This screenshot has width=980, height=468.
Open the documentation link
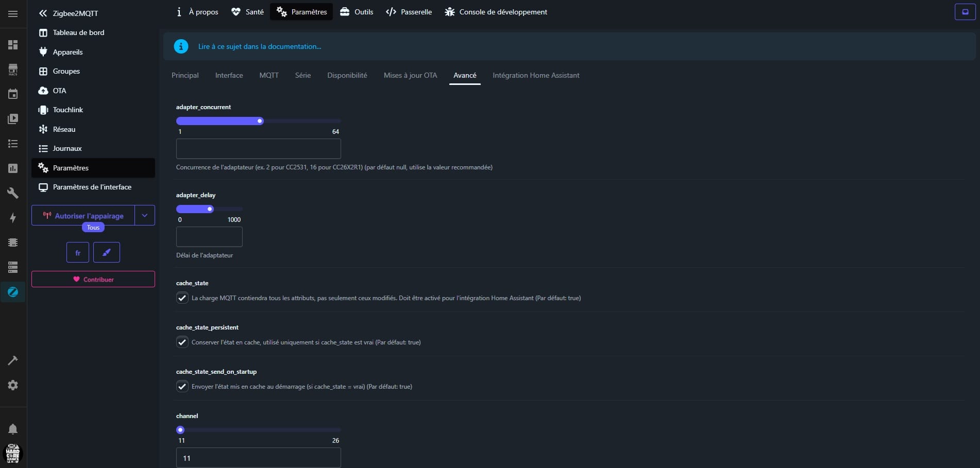[259, 46]
